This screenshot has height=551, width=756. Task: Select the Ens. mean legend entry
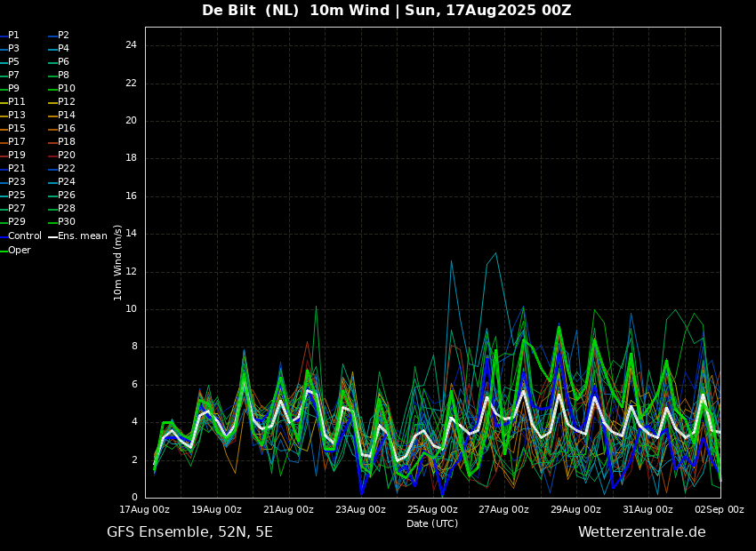point(82,236)
